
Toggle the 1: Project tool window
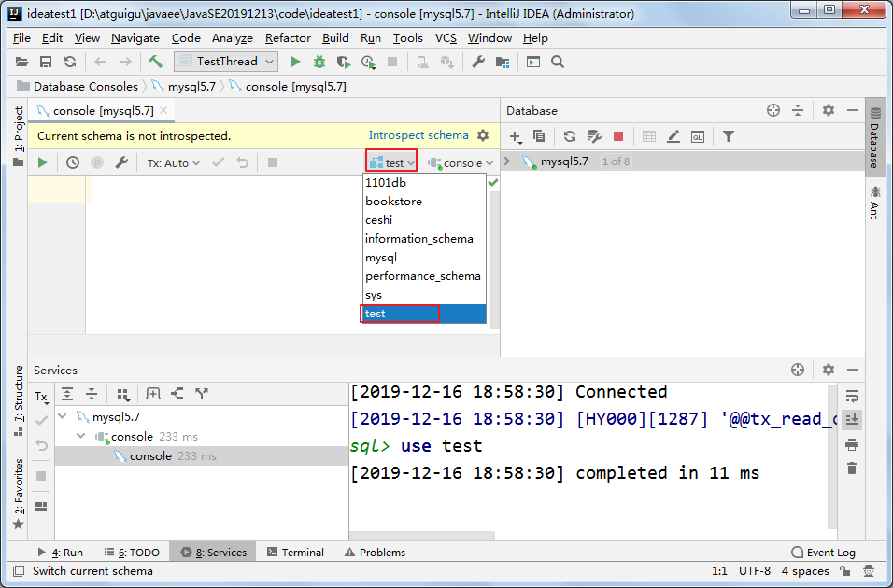[x=19, y=136]
